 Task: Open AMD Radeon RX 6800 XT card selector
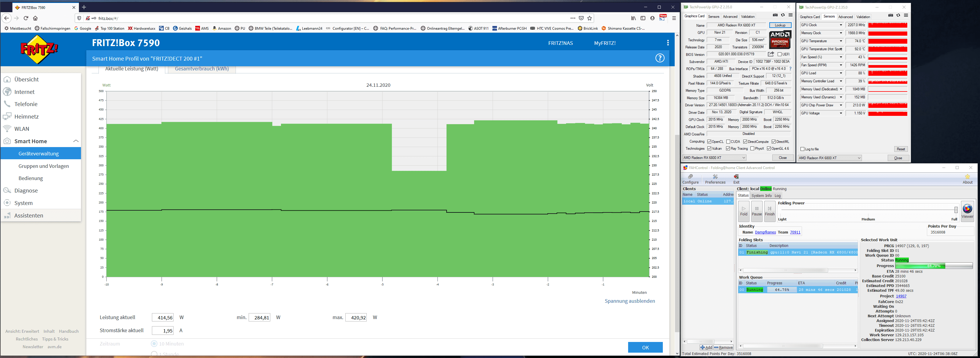pos(714,158)
